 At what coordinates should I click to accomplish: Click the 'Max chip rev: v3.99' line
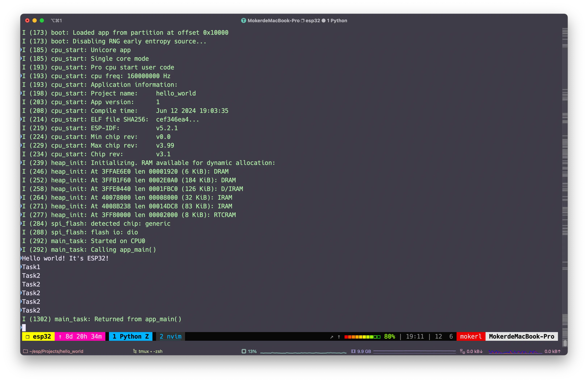(98, 145)
